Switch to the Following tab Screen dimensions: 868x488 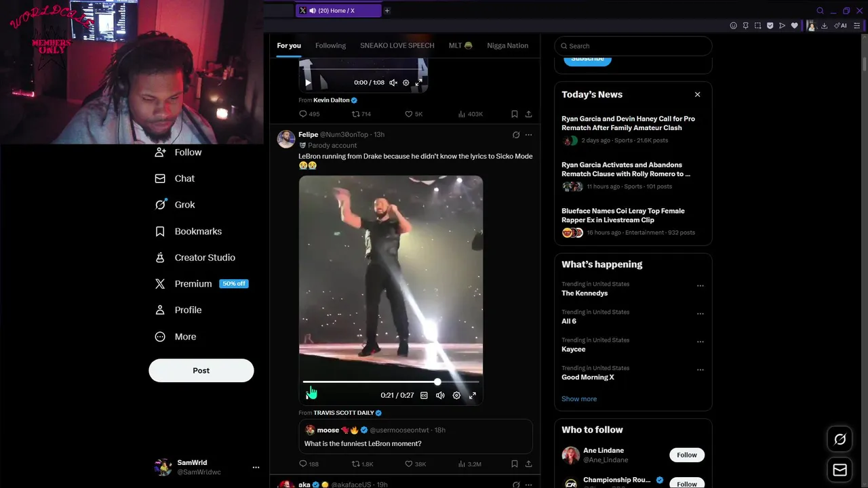[330, 45]
